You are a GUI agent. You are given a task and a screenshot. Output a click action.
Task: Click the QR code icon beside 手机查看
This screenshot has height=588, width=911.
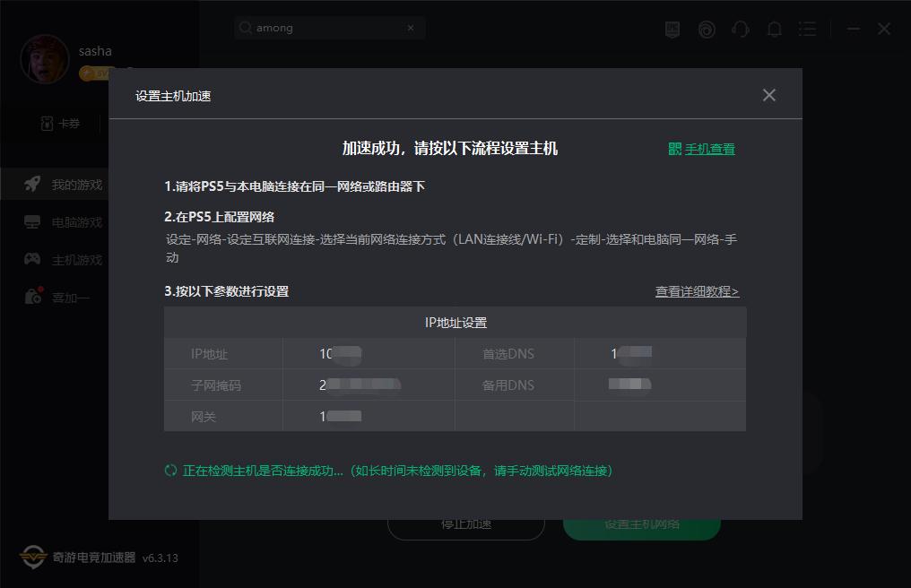pyautogui.click(x=674, y=149)
